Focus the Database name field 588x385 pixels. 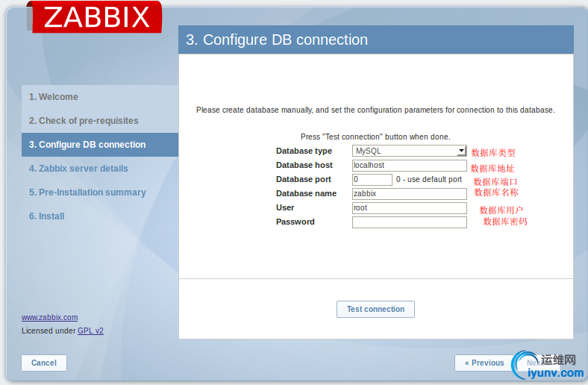409,194
